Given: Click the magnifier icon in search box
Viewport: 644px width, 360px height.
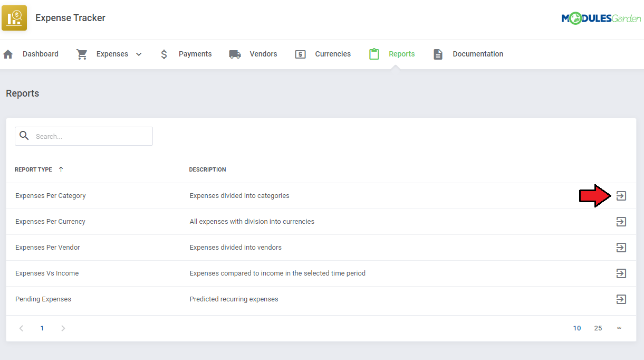Looking at the screenshot, I should 24,136.
